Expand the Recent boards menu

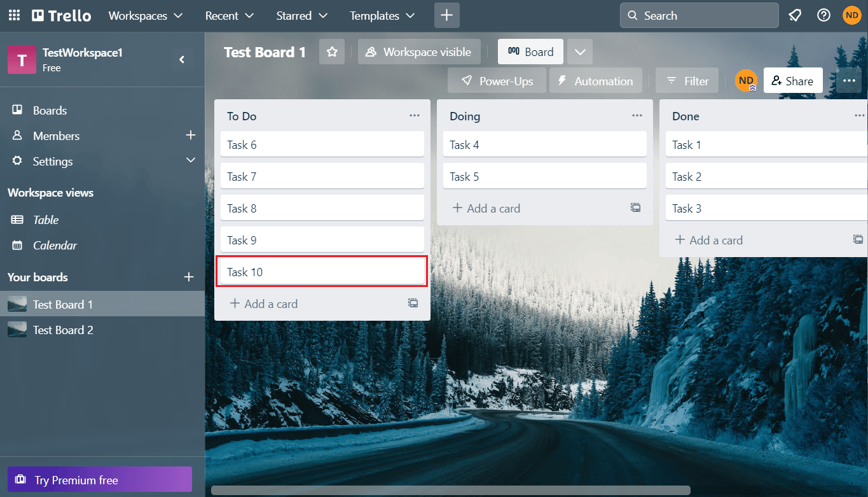(230, 15)
